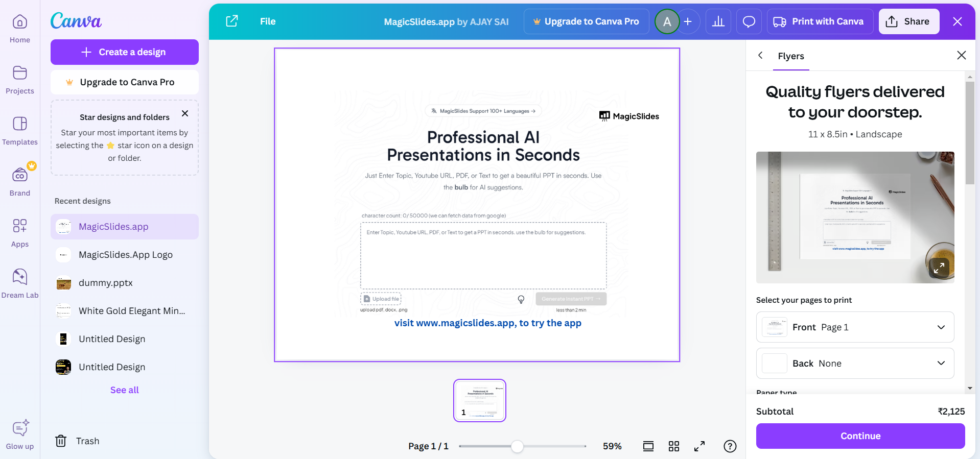
Task: Open the Share dialog
Action: pyautogui.click(x=909, y=21)
